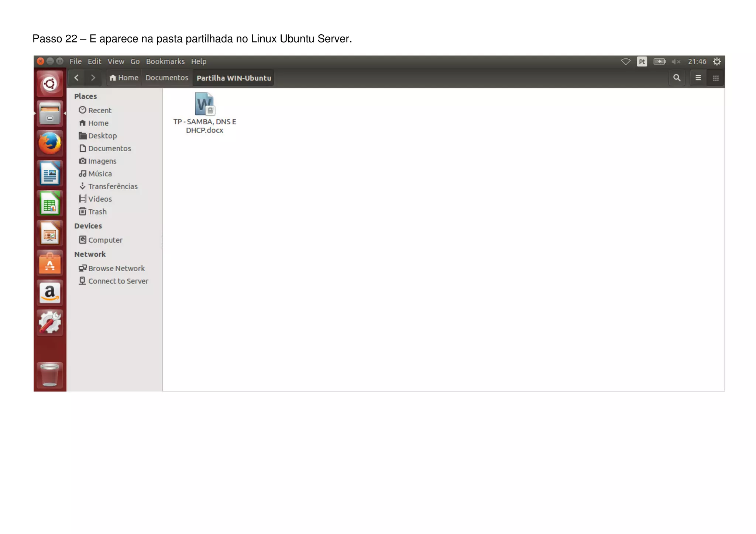
Task: Click the 21:46 clock indicator
Action: pyautogui.click(x=697, y=62)
